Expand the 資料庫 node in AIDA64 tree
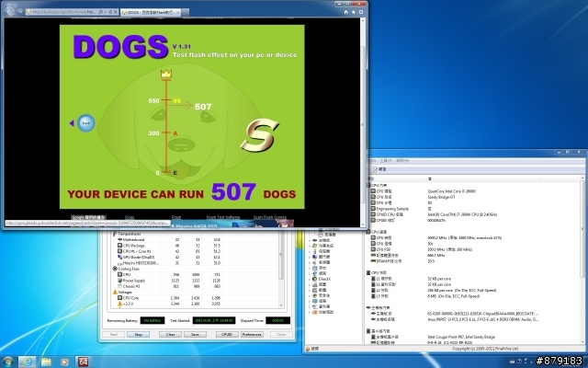The height and width of the screenshot is (368, 588). click(x=310, y=306)
